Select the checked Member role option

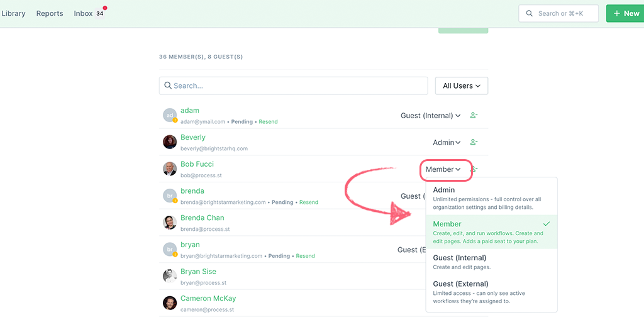(x=492, y=232)
